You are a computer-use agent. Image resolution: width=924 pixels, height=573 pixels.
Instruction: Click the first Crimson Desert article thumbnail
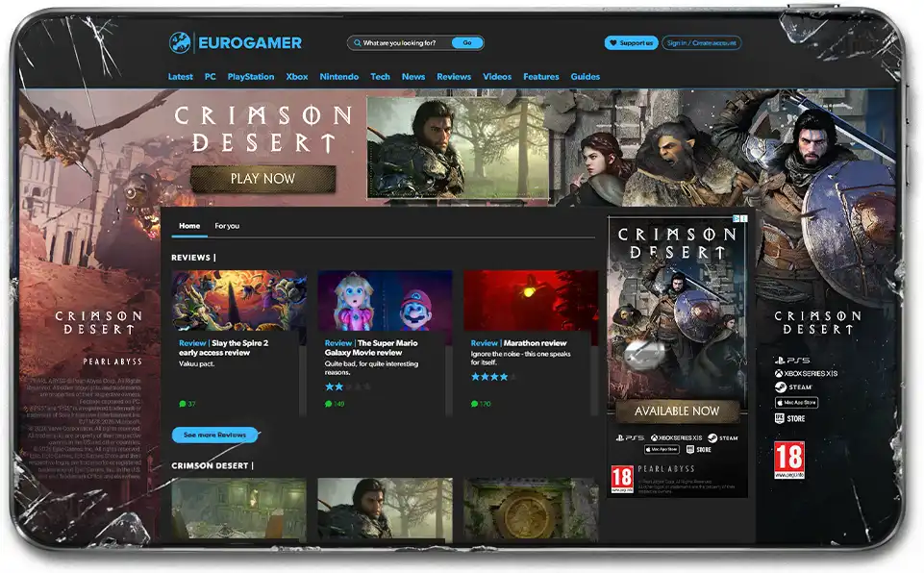(239, 510)
